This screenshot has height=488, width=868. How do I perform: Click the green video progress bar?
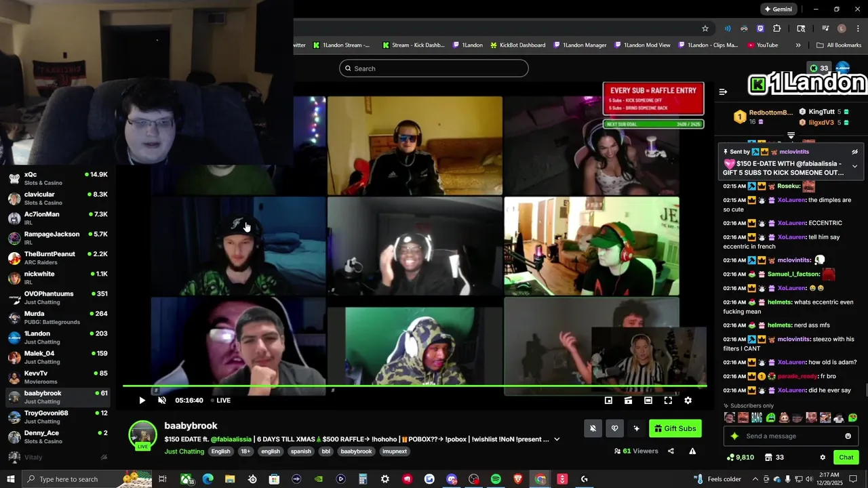[x=414, y=386]
